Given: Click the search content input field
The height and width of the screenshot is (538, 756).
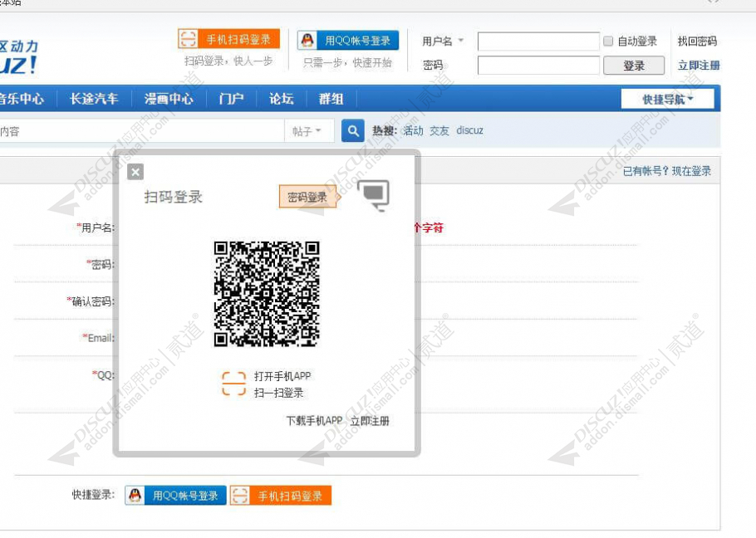Looking at the screenshot, I should point(142,131).
